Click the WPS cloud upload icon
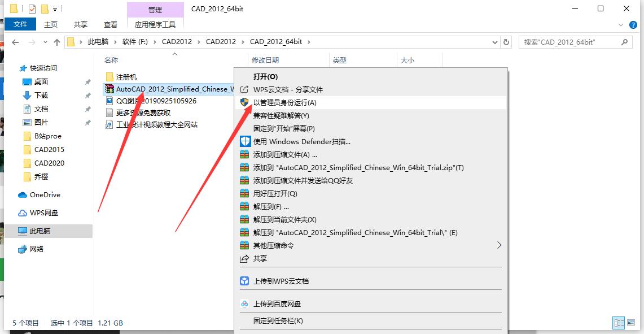This screenshot has width=644, height=334. click(244, 280)
